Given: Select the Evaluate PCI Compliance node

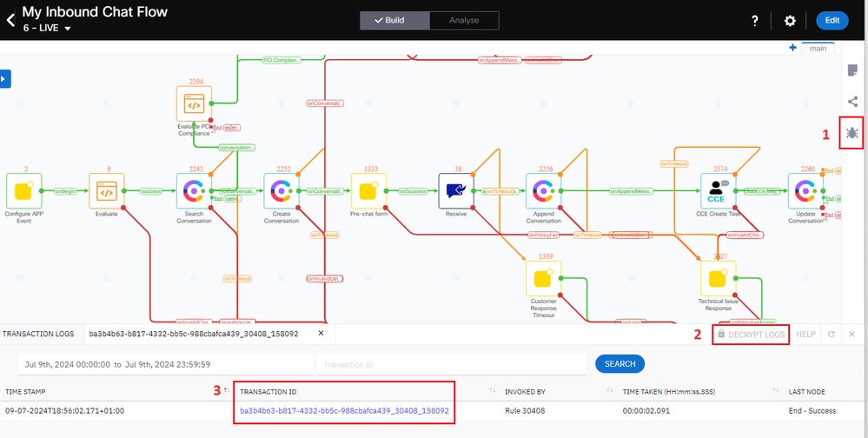Looking at the screenshot, I should (194, 103).
